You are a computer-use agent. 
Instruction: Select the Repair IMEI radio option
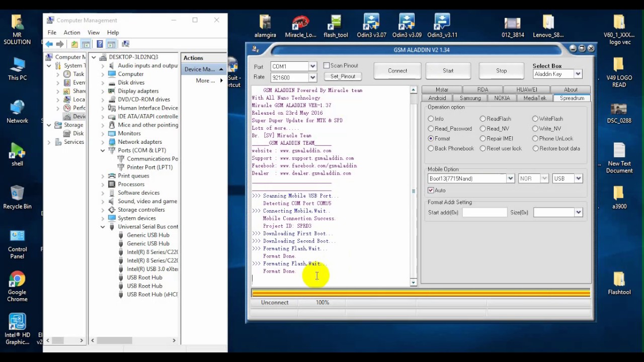(483, 138)
